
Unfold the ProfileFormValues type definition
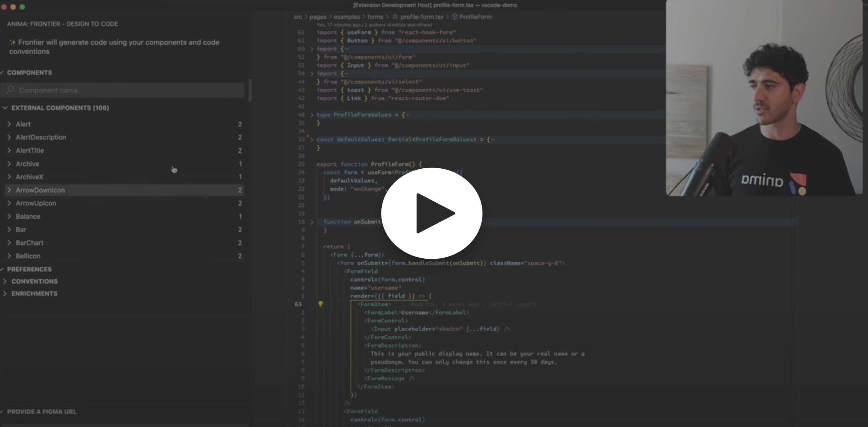pos(312,115)
